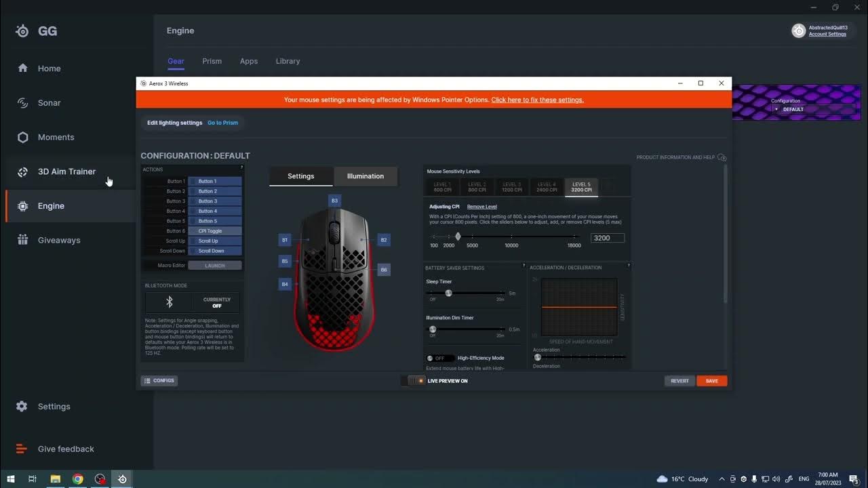Screen dimensions: 868x488
Task: Select B1 marker on mouse diagram
Action: pos(285,240)
